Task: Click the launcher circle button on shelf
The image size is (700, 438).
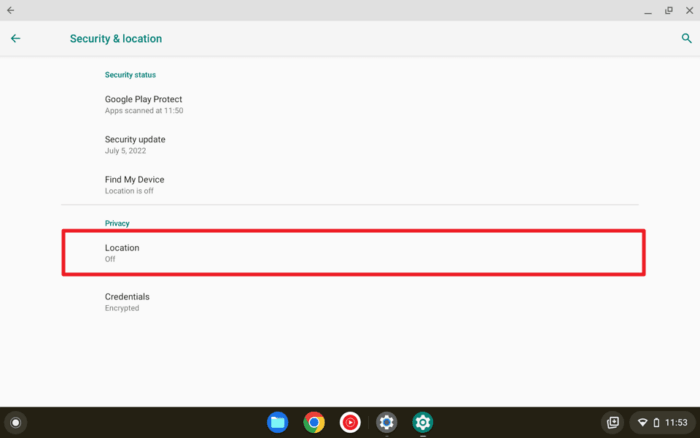Action: tap(16, 422)
